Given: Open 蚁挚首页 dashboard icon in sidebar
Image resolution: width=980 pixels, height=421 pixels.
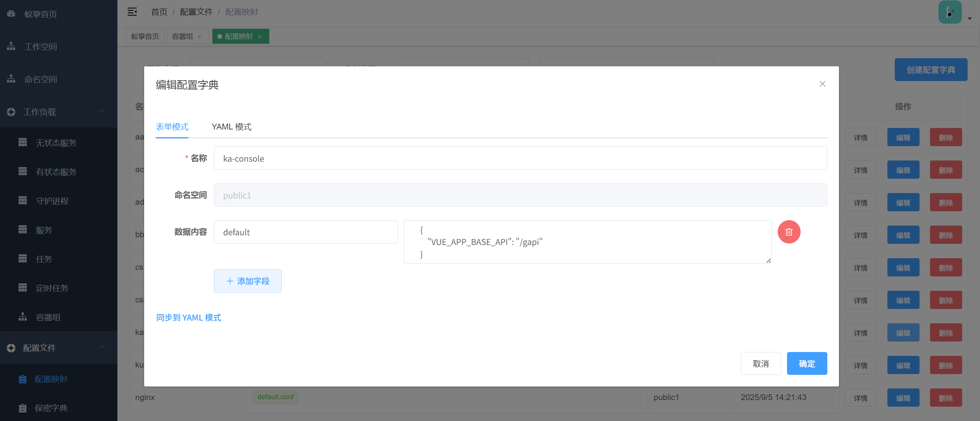Looking at the screenshot, I should 11,14.
